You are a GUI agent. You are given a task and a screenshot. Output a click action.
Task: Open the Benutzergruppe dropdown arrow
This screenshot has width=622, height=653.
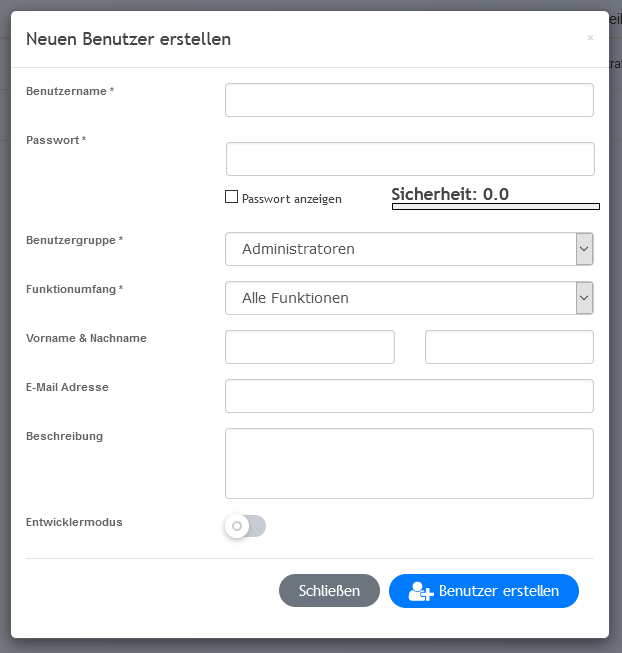pyautogui.click(x=584, y=249)
